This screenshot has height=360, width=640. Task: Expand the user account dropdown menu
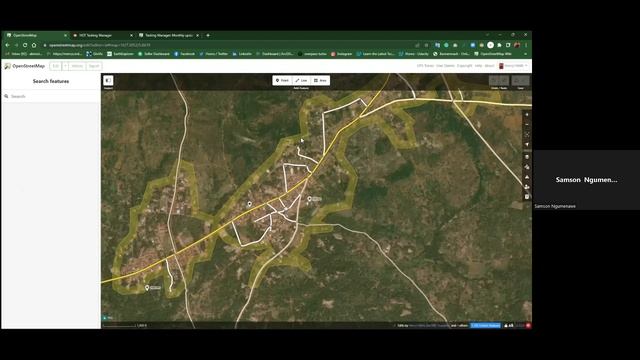click(513, 66)
